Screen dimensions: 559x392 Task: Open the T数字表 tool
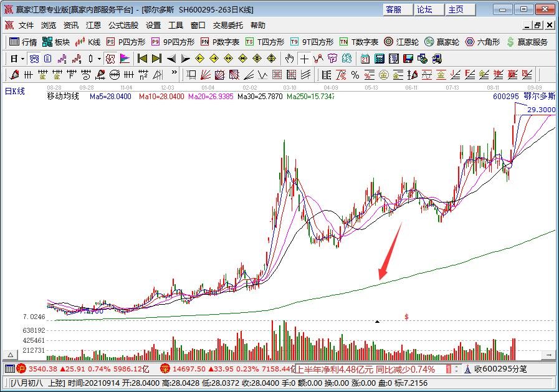coord(359,42)
